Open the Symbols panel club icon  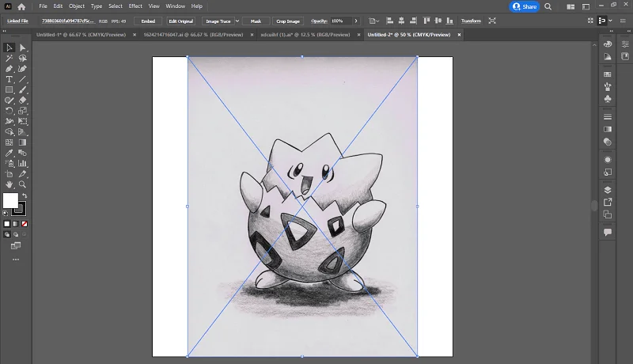click(x=608, y=99)
